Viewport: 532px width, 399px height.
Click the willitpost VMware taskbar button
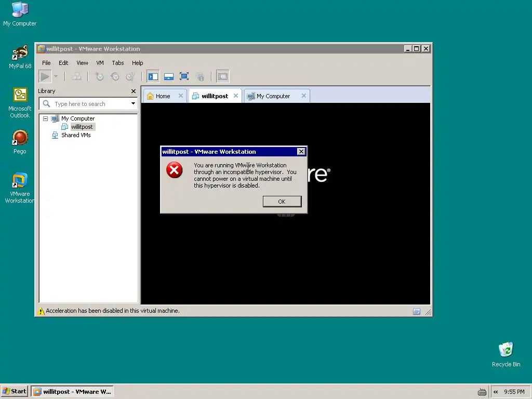click(x=72, y=392)
